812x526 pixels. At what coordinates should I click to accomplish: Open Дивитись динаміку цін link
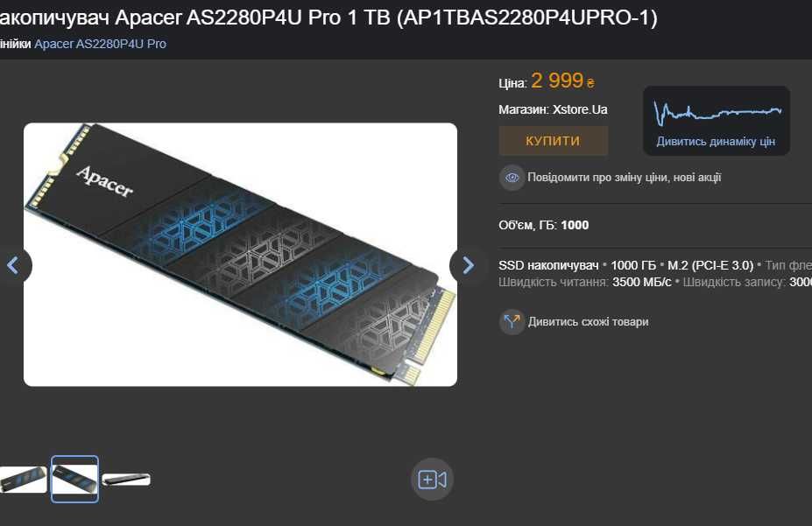(x=716, y=141)
